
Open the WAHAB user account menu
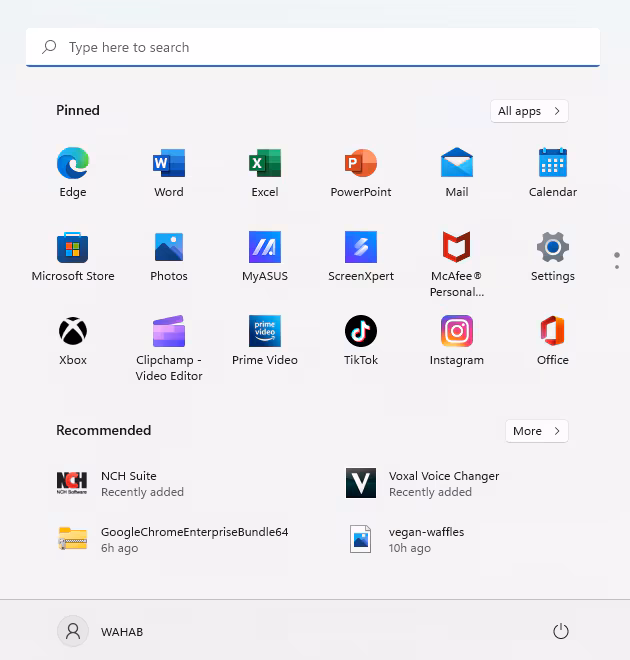tap(100, 631)
